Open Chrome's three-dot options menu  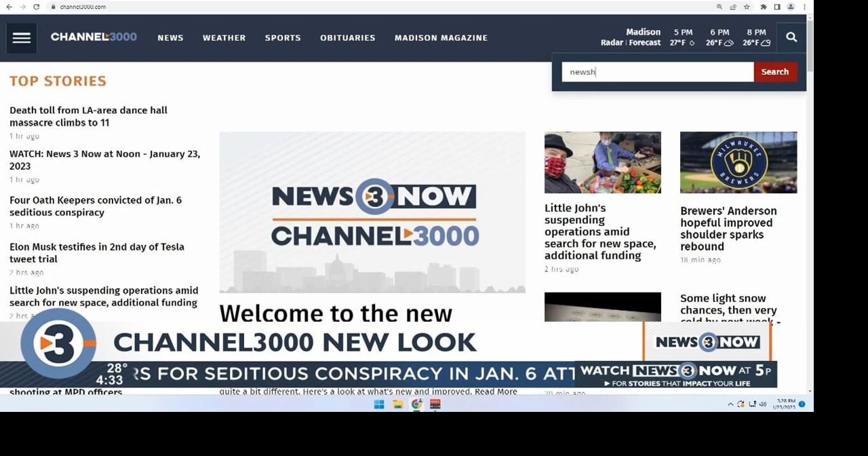pyautogui.click(x=804, y=6)
